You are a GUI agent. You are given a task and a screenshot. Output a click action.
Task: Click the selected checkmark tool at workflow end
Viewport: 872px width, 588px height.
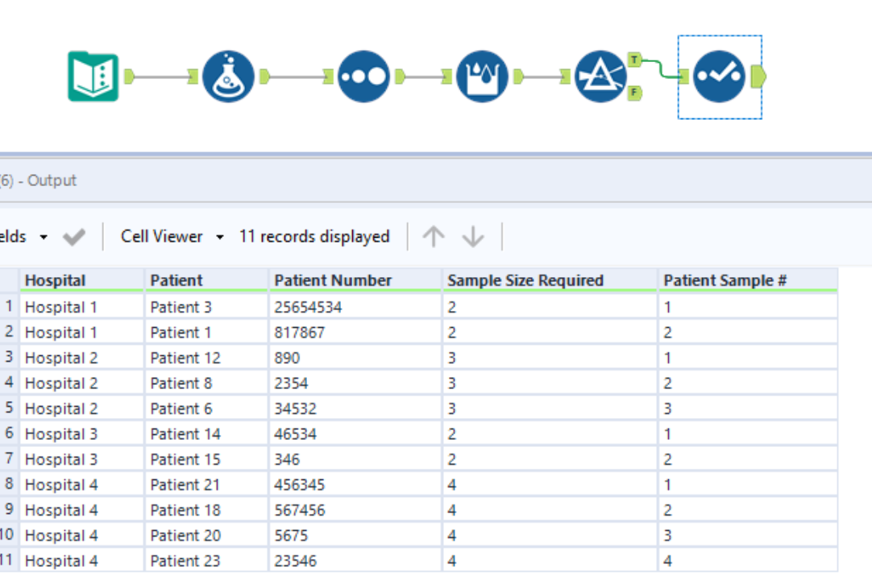[x=719, y=76]
